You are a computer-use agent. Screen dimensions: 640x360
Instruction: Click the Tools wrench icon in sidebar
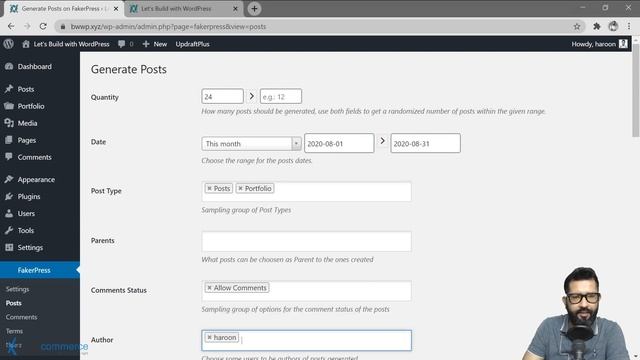coord(9,230)
